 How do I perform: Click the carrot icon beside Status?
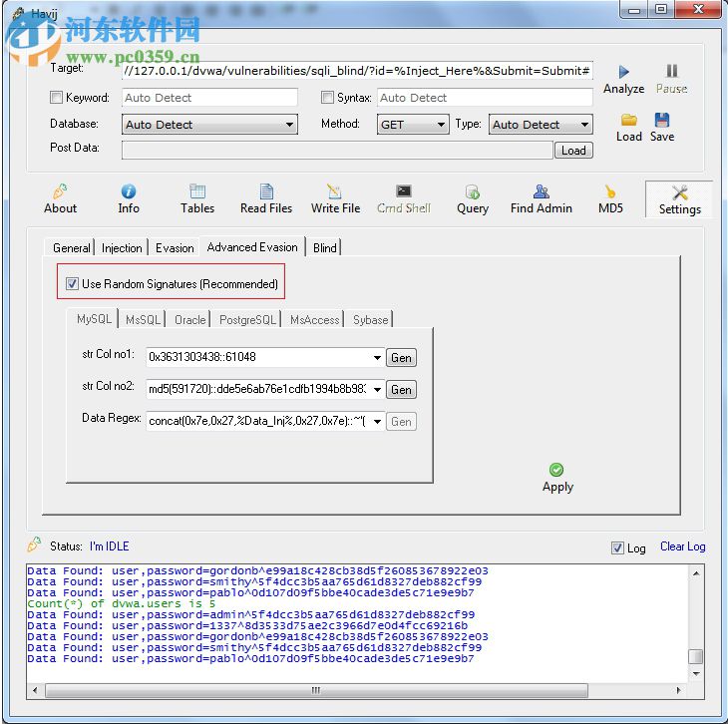[34, 544]
